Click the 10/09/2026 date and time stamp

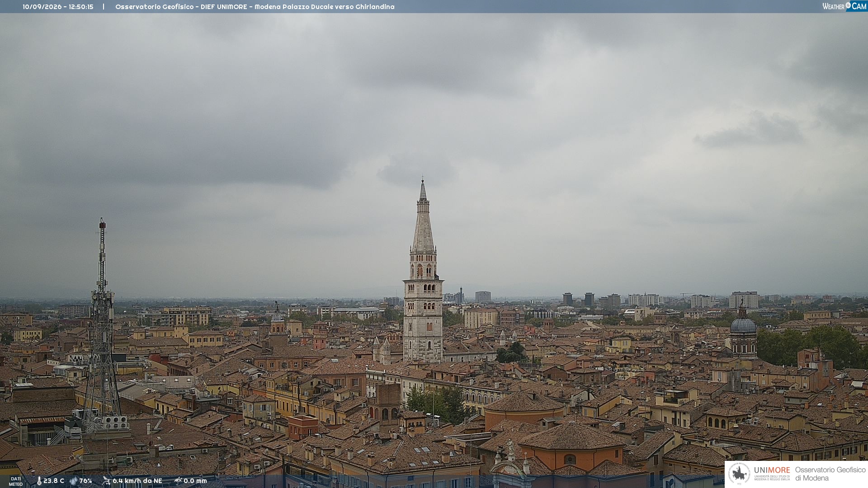[x=58, y=7]
